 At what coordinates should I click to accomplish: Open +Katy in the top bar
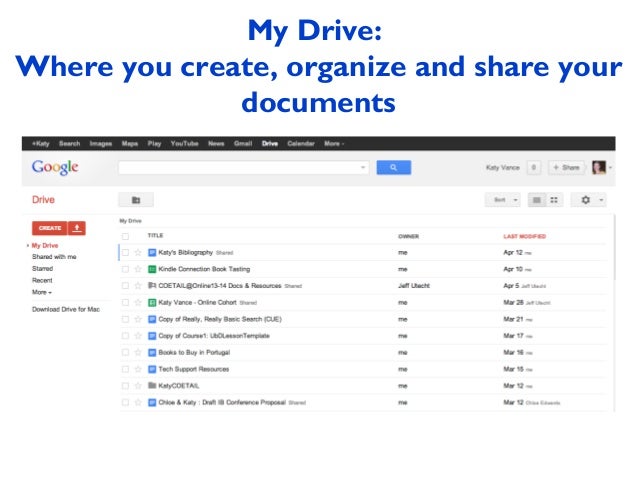point(40,144)
